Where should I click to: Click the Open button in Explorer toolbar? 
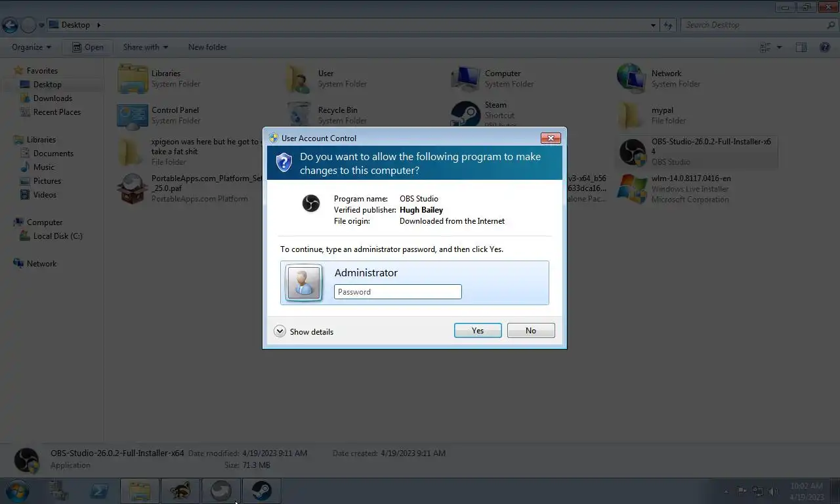87,47
